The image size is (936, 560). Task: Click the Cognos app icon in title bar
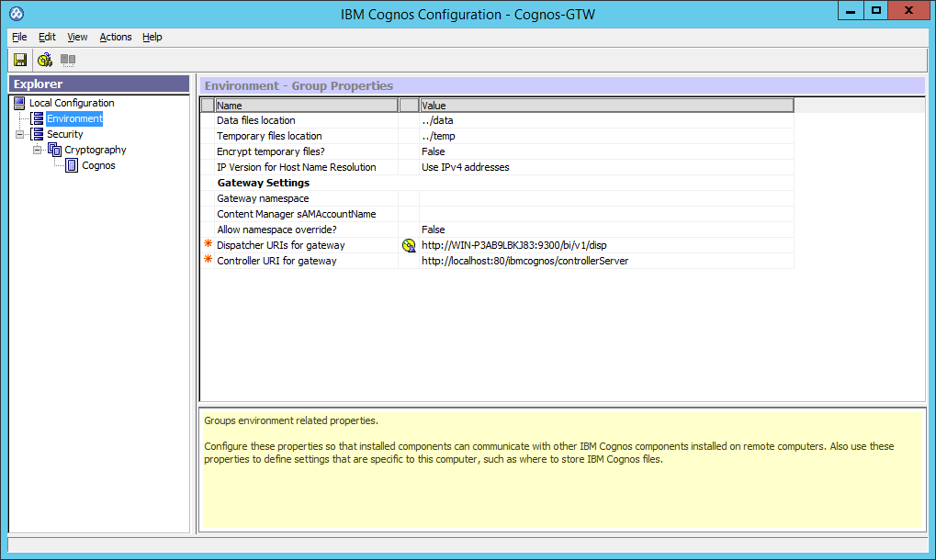17,13
